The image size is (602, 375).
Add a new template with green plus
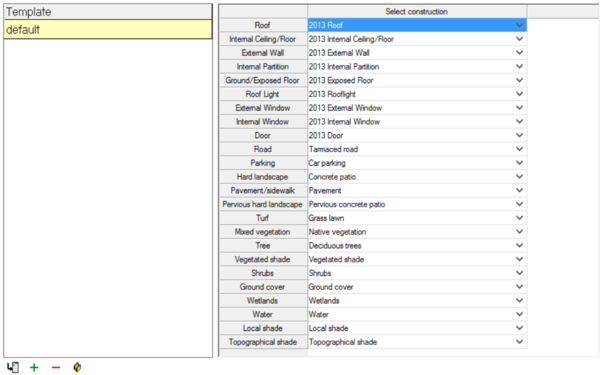pos(34,368)
